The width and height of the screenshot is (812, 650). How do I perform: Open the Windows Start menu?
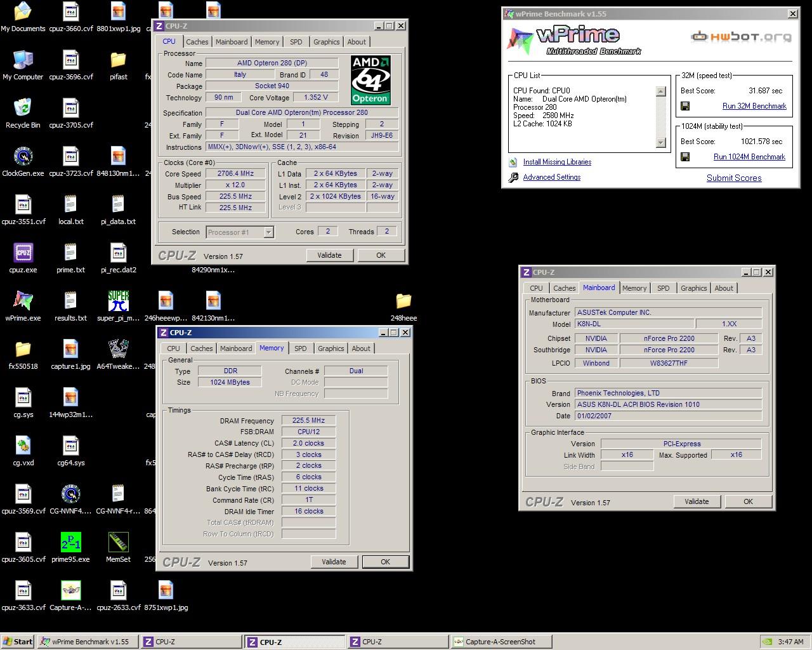pos(18,642)
